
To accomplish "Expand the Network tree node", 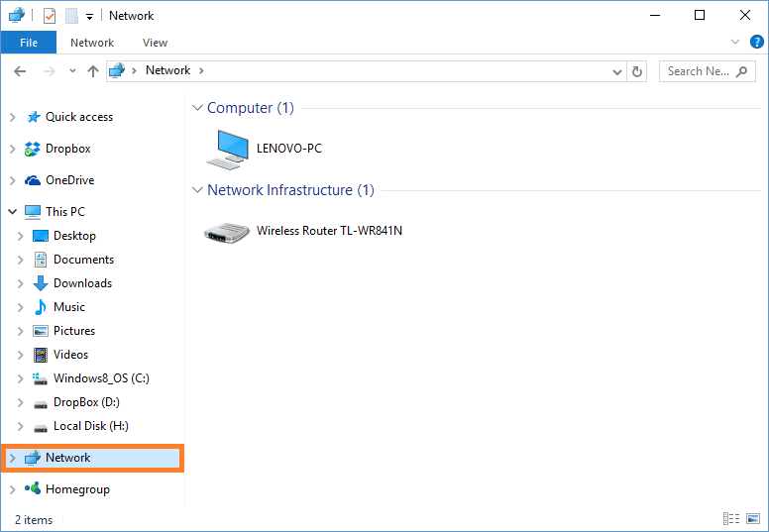I will tap(13, 458).
